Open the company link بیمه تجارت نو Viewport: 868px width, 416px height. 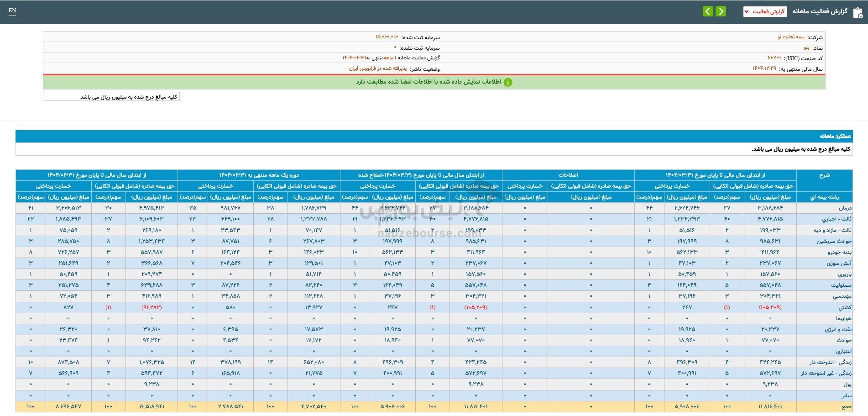(791, 37)
